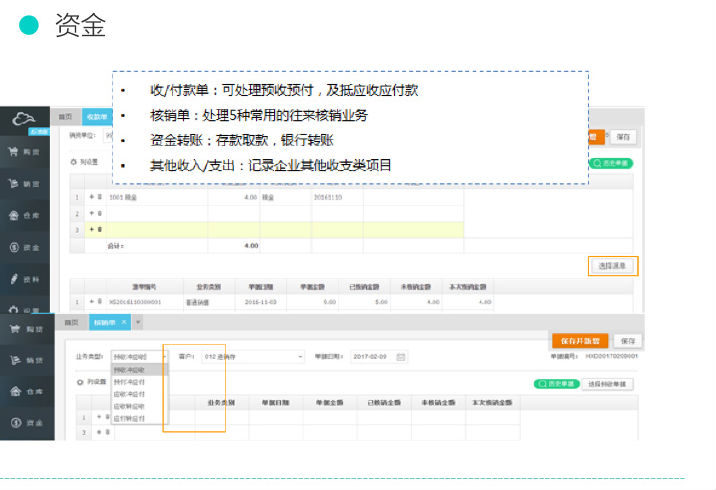The width and height of the screenshot is (716, 490).
Task: Open 销货 sales module in upper sidebar
Action: 27,184
